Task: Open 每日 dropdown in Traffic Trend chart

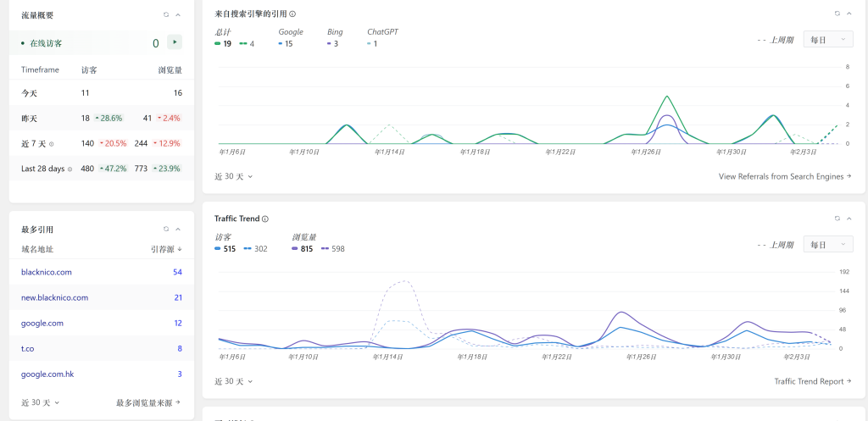Action: point(828,244)
